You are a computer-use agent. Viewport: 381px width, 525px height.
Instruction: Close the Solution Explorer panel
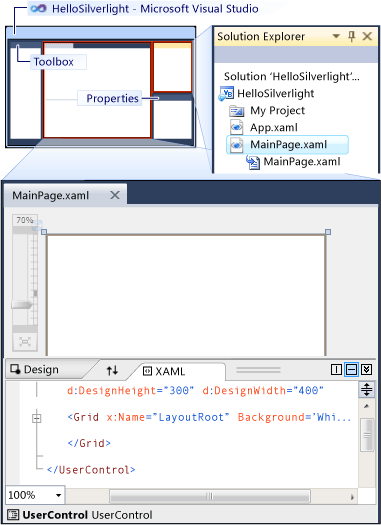(x=367, y=36)
